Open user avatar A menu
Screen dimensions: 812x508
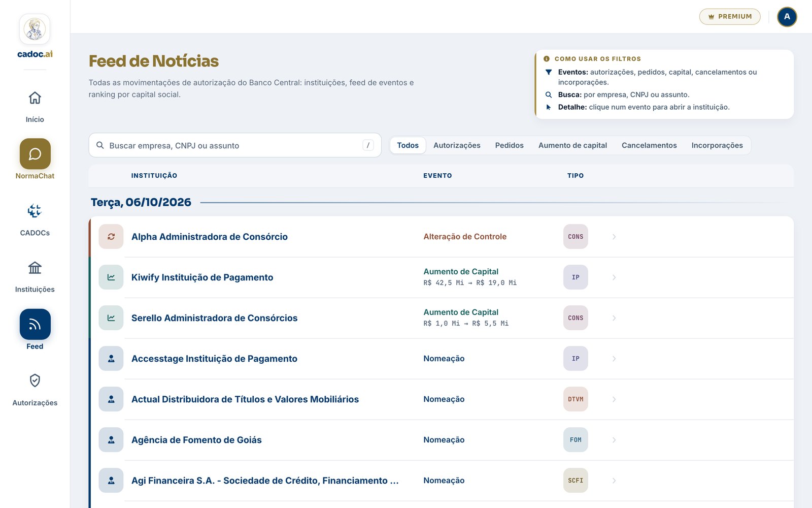tap(787, 17)
